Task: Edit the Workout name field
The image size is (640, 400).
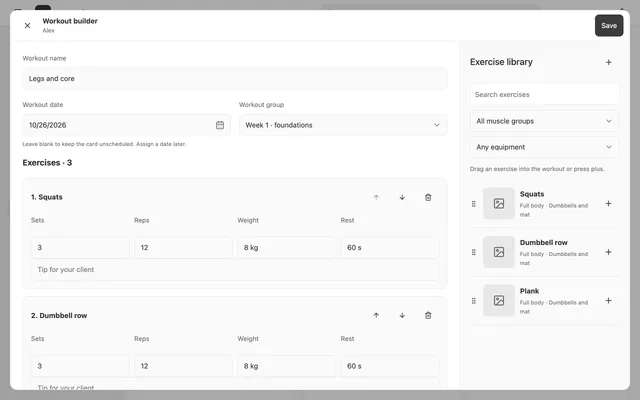Action: click(235, 78)
